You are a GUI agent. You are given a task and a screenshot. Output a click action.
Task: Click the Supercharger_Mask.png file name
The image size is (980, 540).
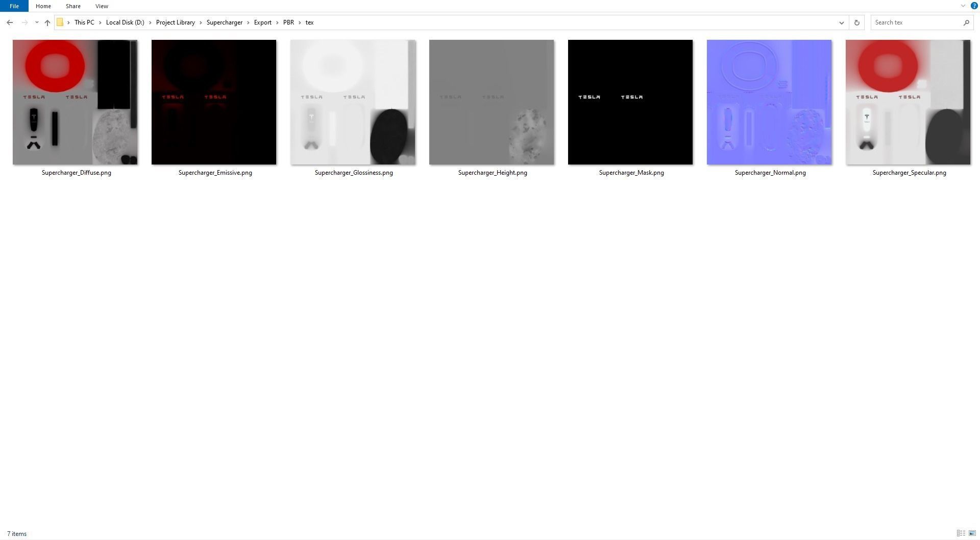click(631, 173)
